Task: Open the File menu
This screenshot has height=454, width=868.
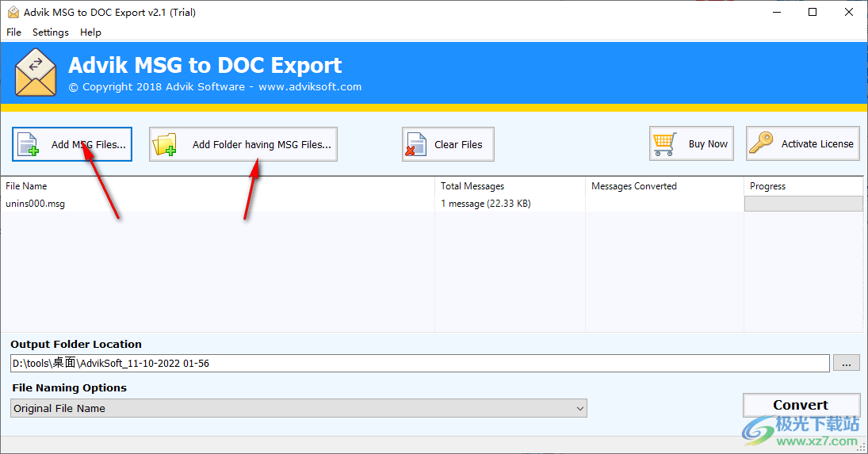Action: 13,32
